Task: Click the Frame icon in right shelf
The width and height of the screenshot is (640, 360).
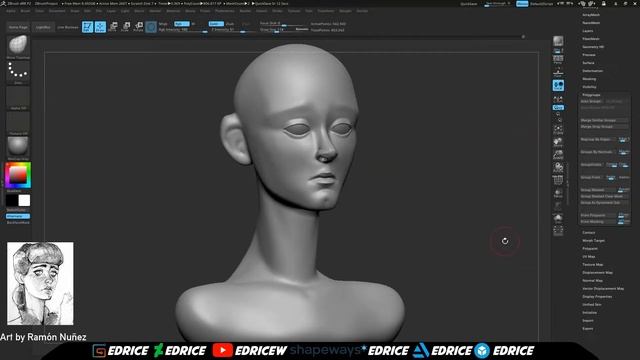Action: [x=558, y=129]
